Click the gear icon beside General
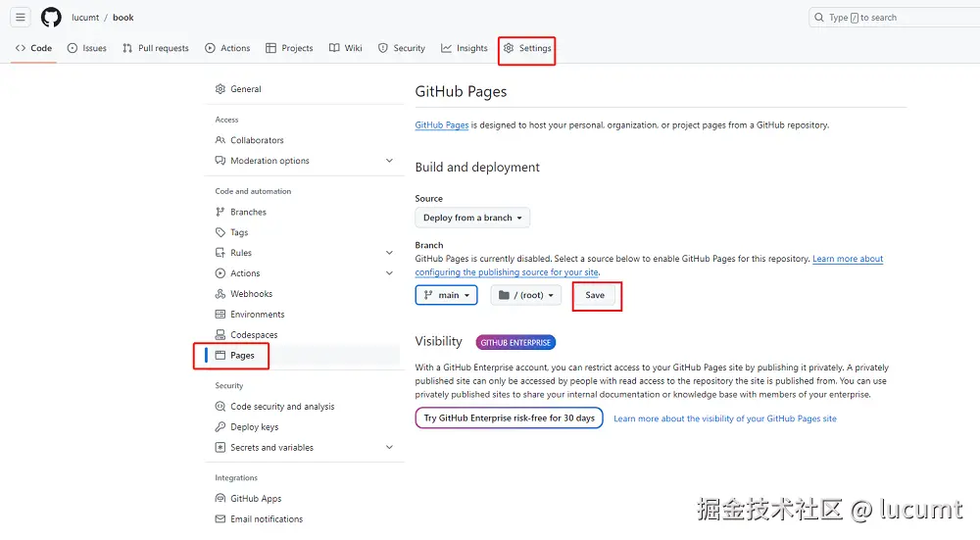The width and height of the screenshot is (980, 540). 220,89
